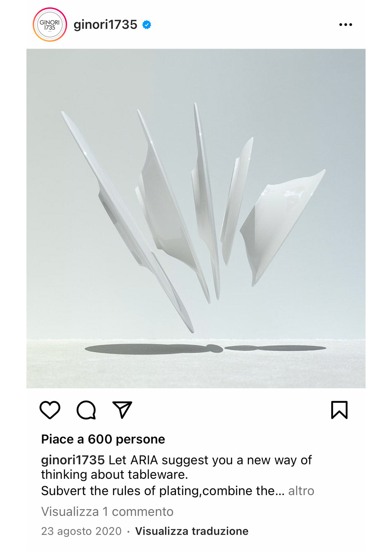Expand the caption with 'altro'
The height and width of the screenshot is (551, 392).
(301, 491)
